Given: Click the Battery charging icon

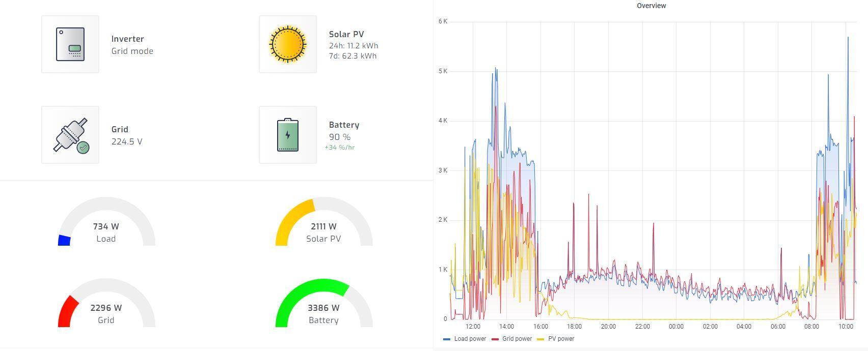Looking at the screenshot, I should point(288,135).
